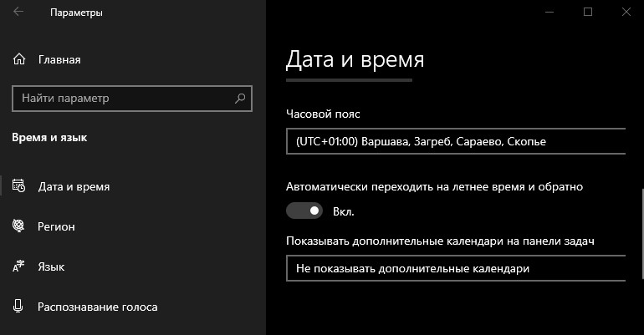
Task: Click the Параметры window title
Action: [x=76, y=13]
